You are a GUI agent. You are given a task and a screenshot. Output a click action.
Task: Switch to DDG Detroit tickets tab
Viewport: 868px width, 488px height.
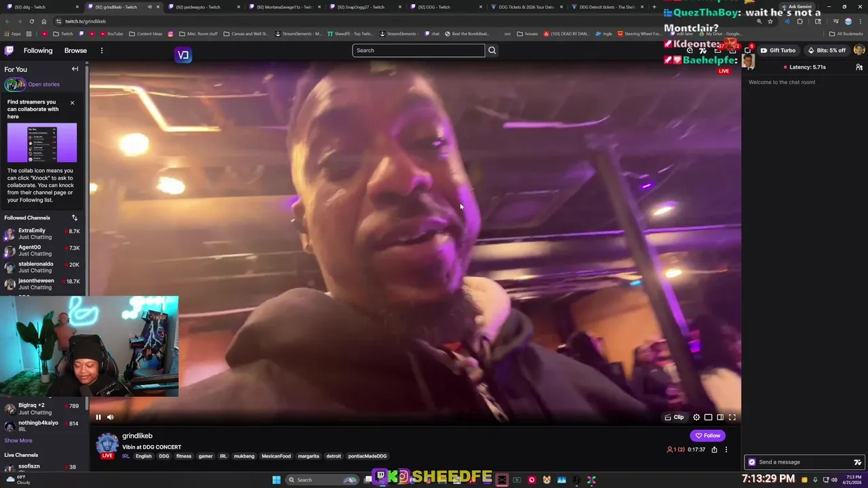point(606,7)
